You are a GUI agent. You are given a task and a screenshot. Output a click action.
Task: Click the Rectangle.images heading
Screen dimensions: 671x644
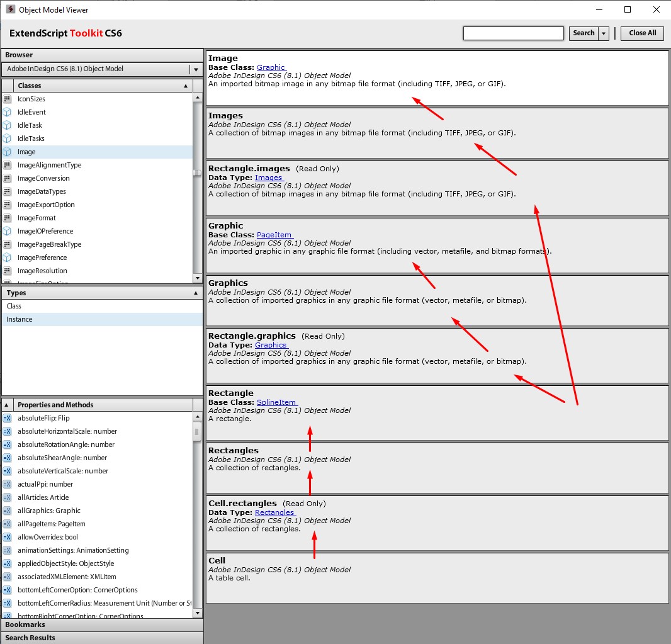coord(249,169)
